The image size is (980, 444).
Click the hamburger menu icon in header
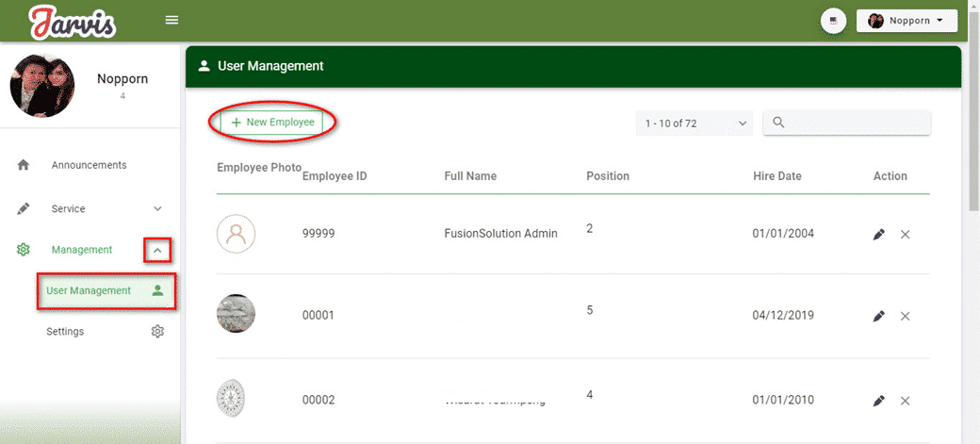pos(171,20)
